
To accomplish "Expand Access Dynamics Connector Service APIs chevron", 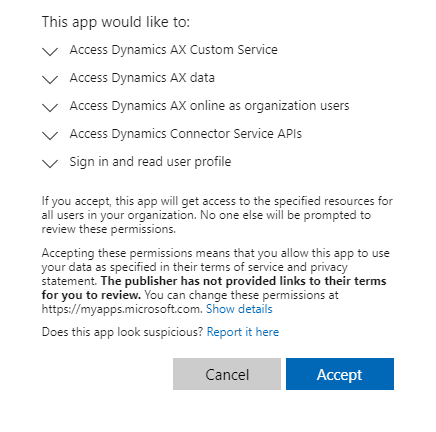I will pyautogui.click(x=50, y=135).
